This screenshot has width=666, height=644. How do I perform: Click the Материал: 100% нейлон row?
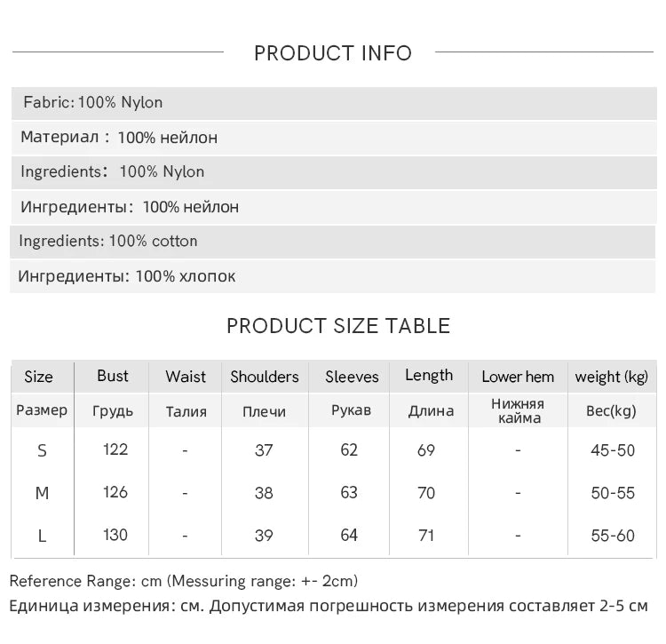point(334,138)
